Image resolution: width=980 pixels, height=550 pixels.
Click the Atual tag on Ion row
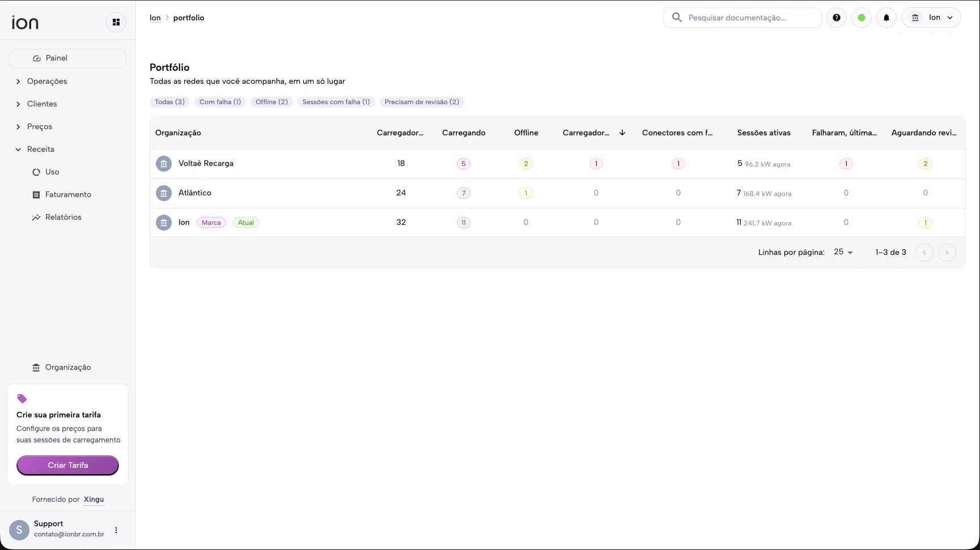pos(246,223)
